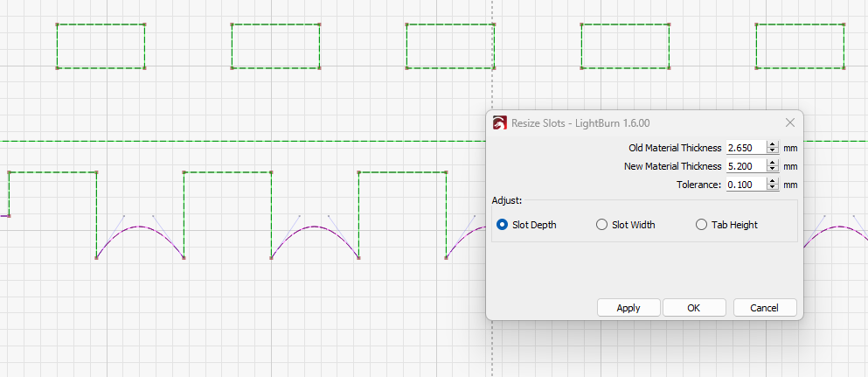The width and height of the screenshot is (868, 377).
Task: Confirm with the OK button
Action: coord(694,308)
